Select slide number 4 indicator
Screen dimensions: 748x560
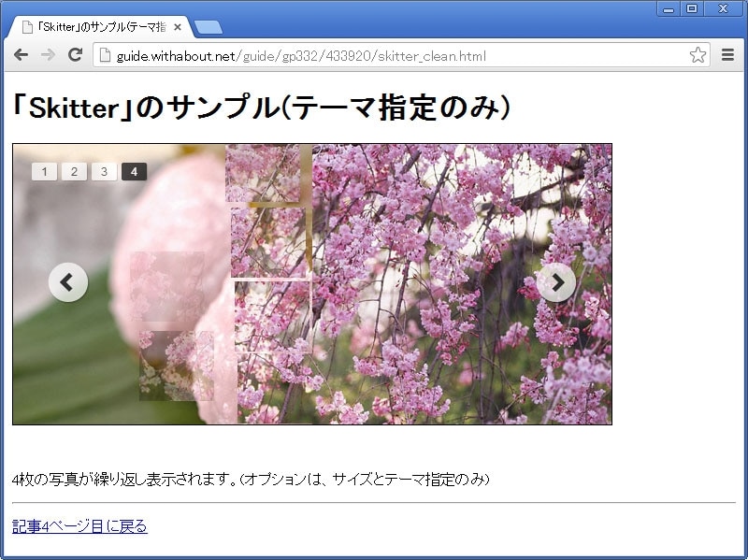(134, 171)
